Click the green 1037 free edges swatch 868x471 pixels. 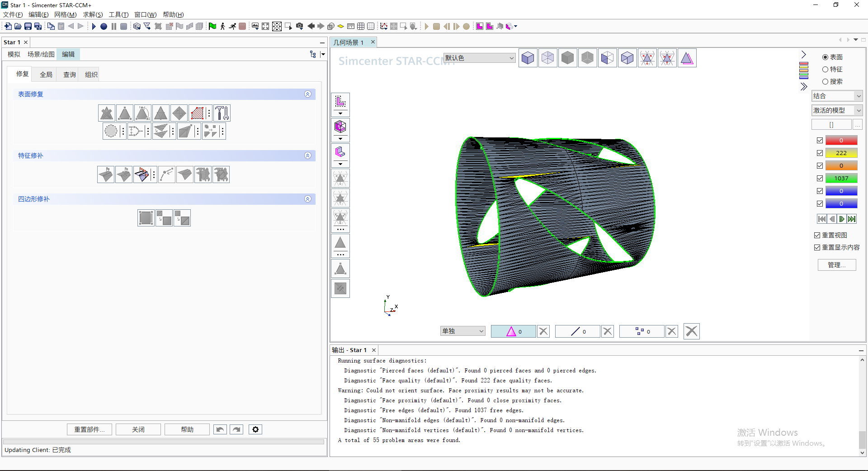pos(841,179)
